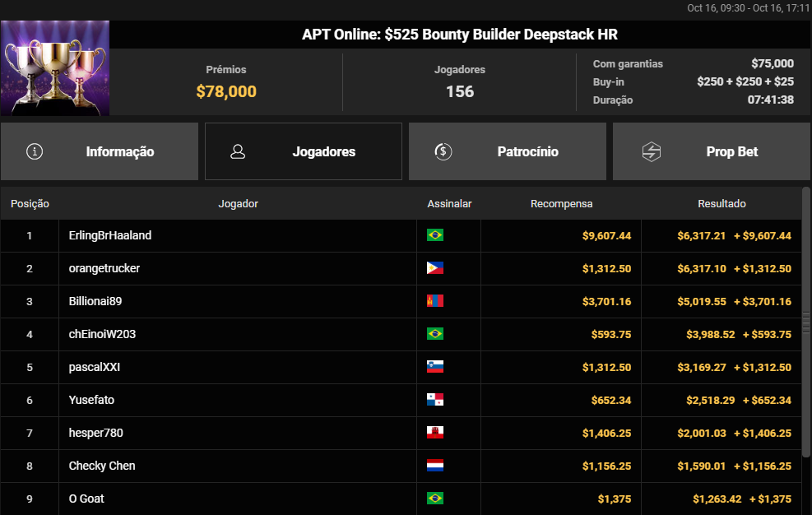This screenshot has width=812, height=515.
Task: Click the date range Oct 16, 09:30
Action: tap(749, 7)
